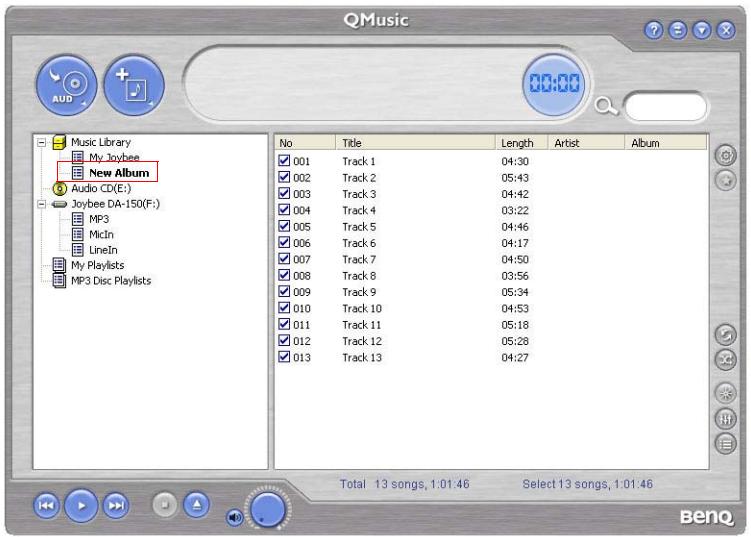Click the search text field

click(x=666, y=107)
